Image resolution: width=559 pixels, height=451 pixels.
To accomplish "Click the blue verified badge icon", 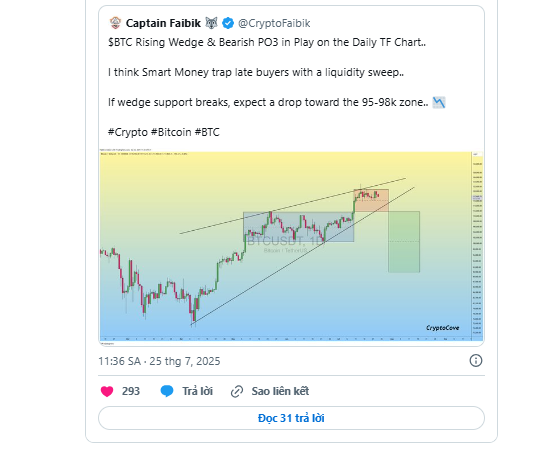I will (228, 23).
